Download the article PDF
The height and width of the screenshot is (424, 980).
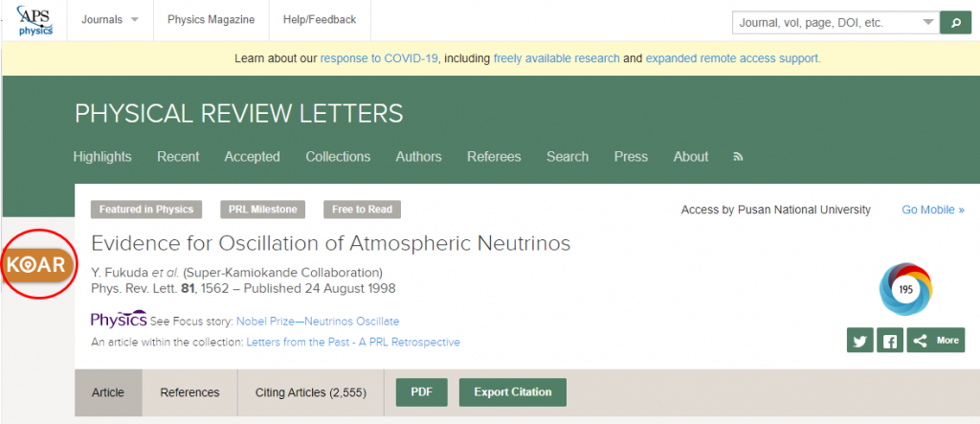coord(422,392)
